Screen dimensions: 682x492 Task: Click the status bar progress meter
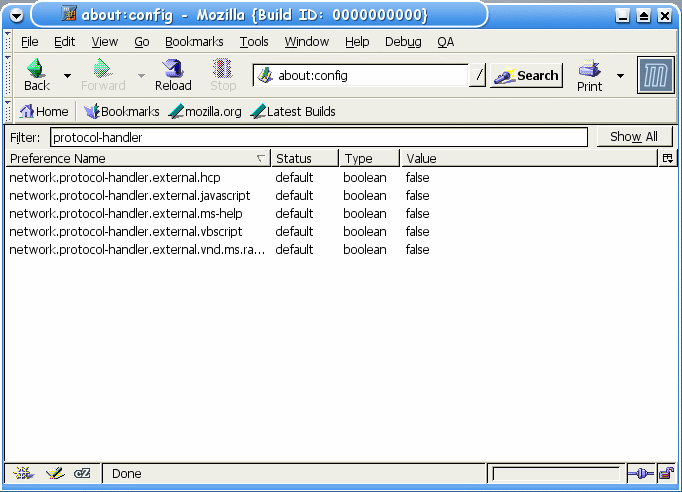point(556,474)
